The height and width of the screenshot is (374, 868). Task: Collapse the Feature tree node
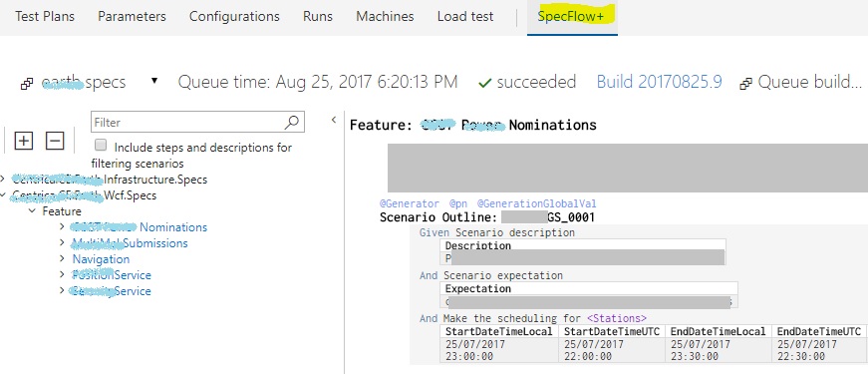32,211
